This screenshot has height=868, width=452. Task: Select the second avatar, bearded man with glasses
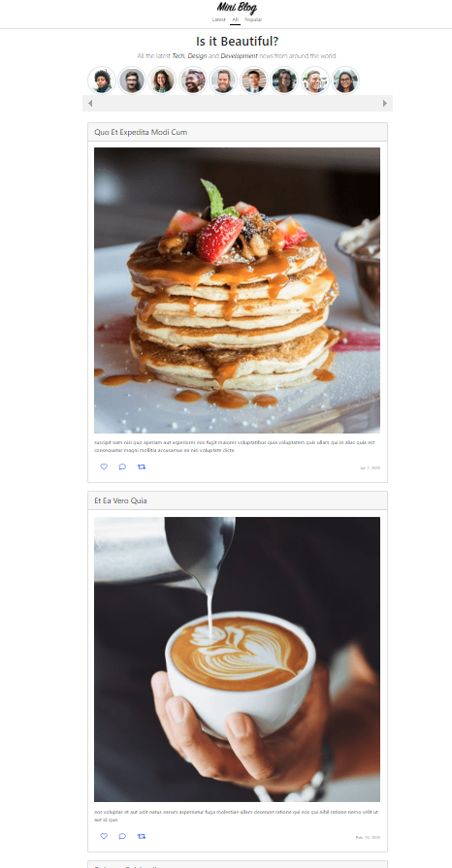pyautogui.click(x=132, y=80)
